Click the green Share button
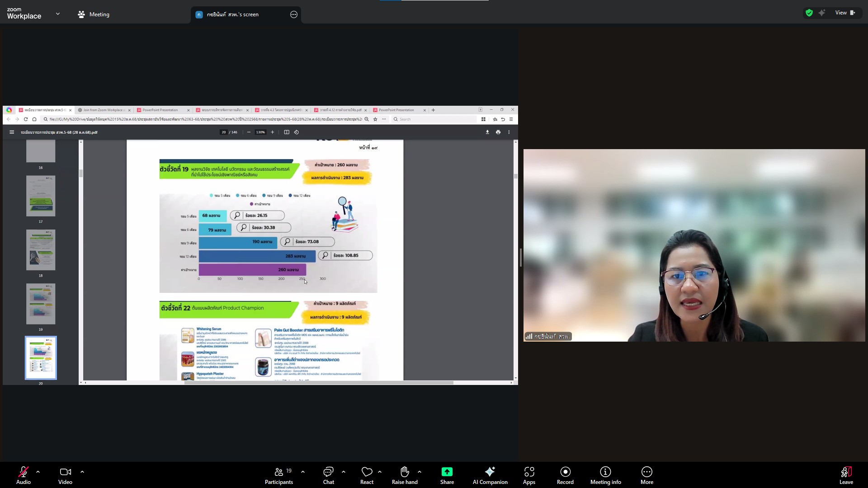 (x=447, y=472)
